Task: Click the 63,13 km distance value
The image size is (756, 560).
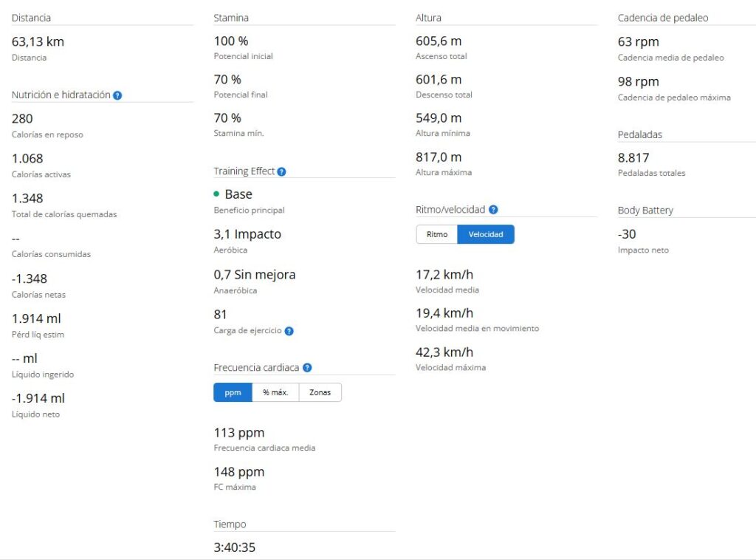Action: pyautogui.click(x=38, y=42)
